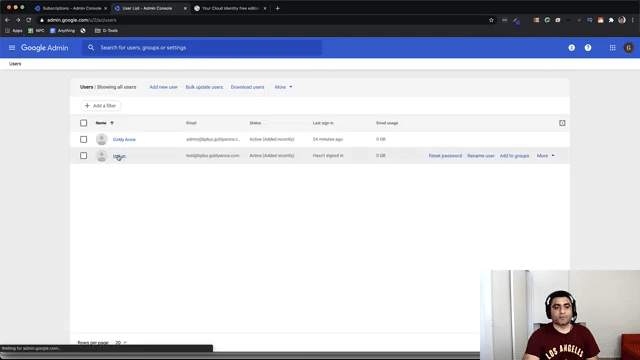This screenshot has height=360, width=640.
Task: Click Reset password for the test user
Action: click(445, 156)
